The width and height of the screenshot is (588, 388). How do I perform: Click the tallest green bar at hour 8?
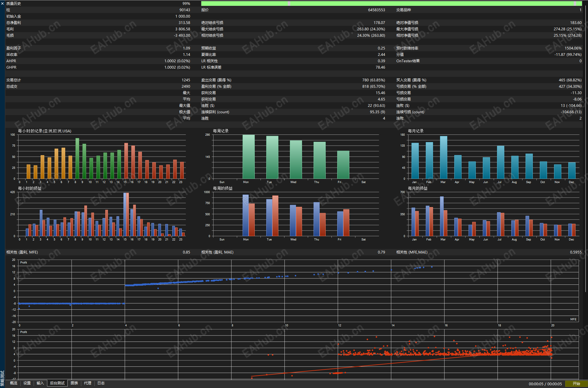tap(77, 158)
